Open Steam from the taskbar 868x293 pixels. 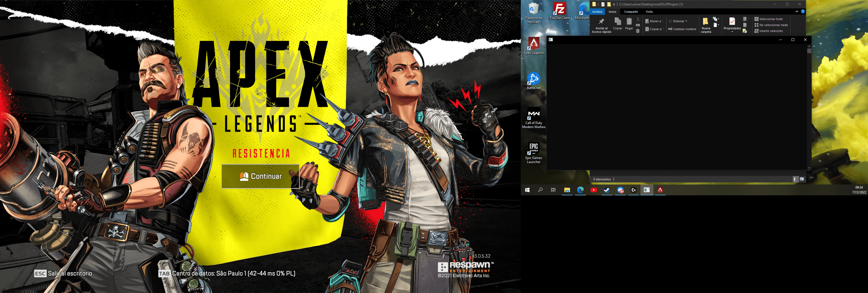tap(607, 190)
